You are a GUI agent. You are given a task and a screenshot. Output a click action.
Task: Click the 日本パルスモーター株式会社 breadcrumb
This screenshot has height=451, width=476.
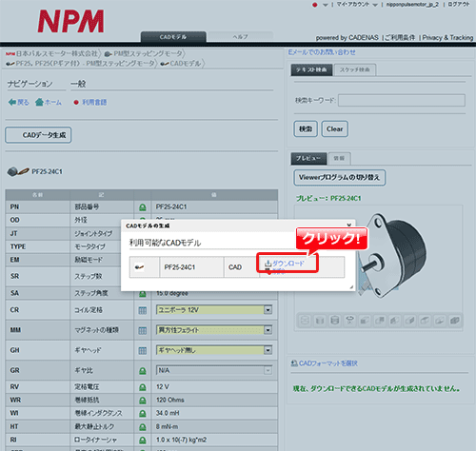tap(56, 53)
